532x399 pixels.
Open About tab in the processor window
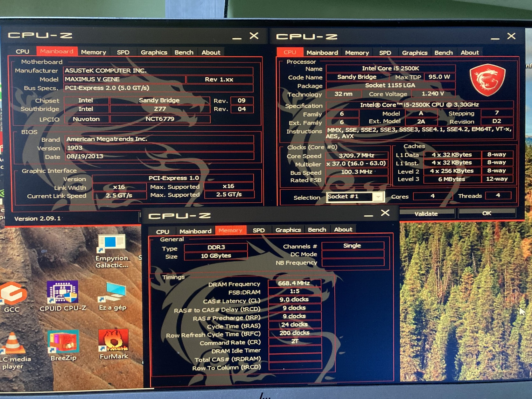click(x=470, y=53)
